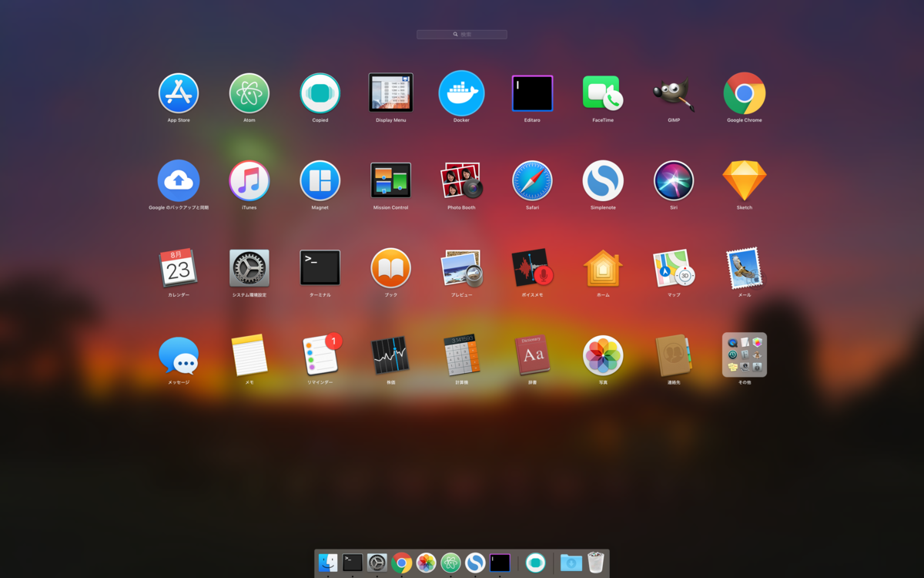Click Chrome icon in the Dock

[401, 563]
